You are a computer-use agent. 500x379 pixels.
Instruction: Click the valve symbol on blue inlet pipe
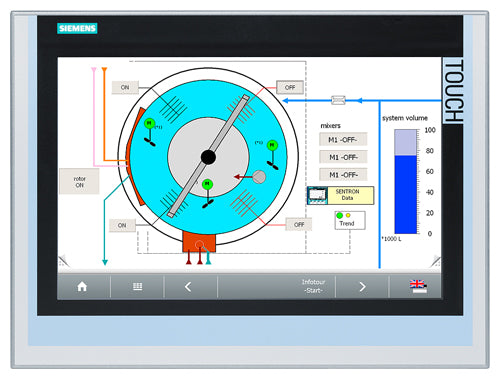click(338, 100)
